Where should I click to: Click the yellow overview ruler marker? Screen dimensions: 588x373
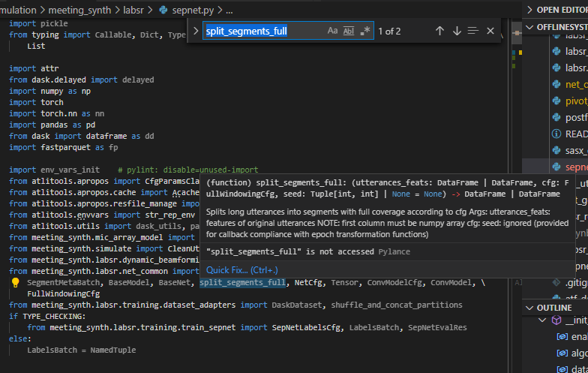(x=520, y=53)
